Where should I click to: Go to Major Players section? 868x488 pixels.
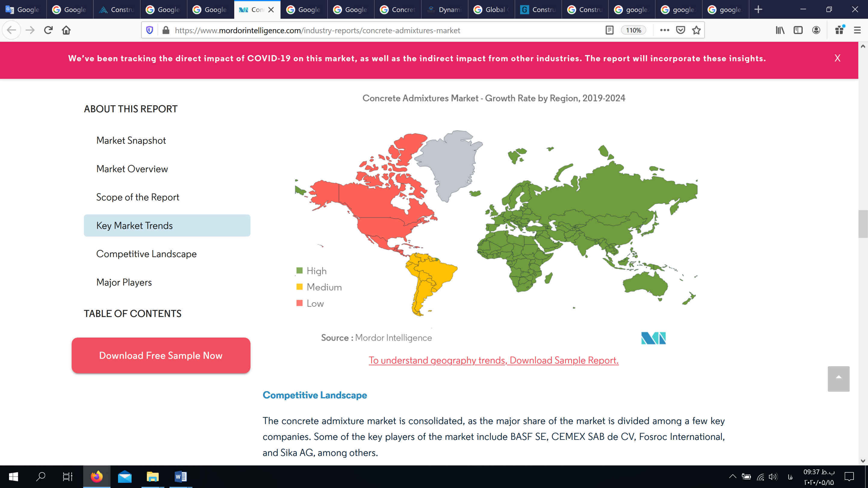tap(124, 282)
